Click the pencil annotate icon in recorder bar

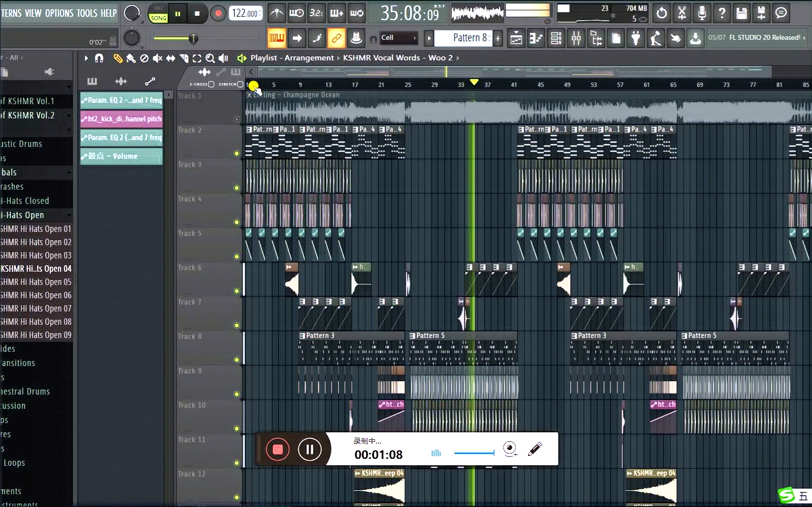pos(535,449)
